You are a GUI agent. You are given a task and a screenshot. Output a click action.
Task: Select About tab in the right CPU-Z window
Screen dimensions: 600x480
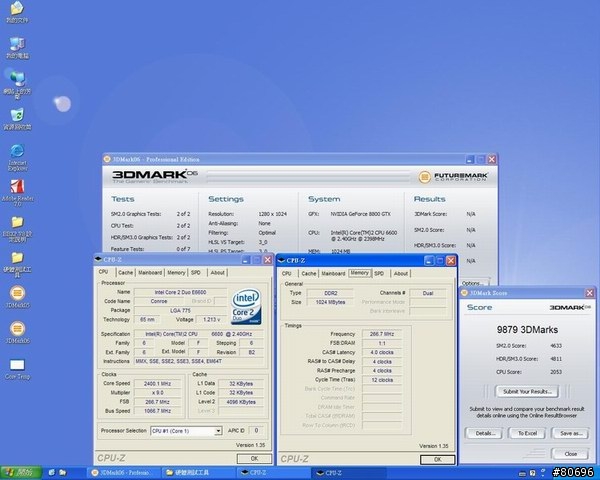401,273
